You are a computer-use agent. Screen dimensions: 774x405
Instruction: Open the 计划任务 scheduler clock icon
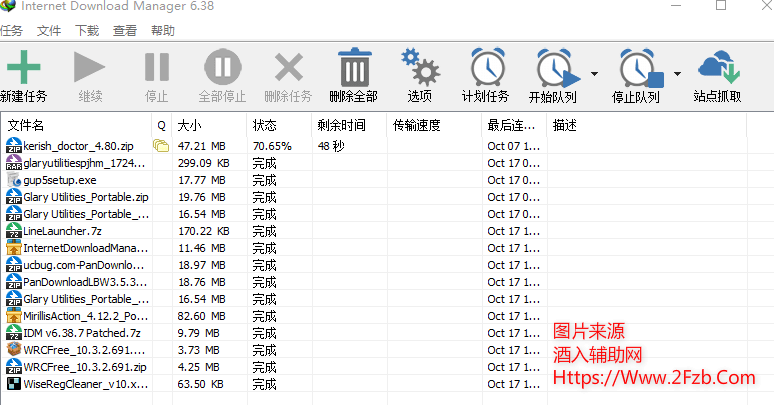pos(486,68)
